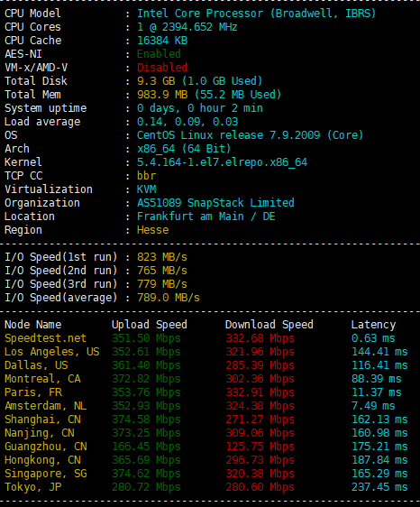This screenshot has width=420, height=507.
Task: Click the Arch value 'x86_64 (64 Bit)'
Action: pos(184,149)
